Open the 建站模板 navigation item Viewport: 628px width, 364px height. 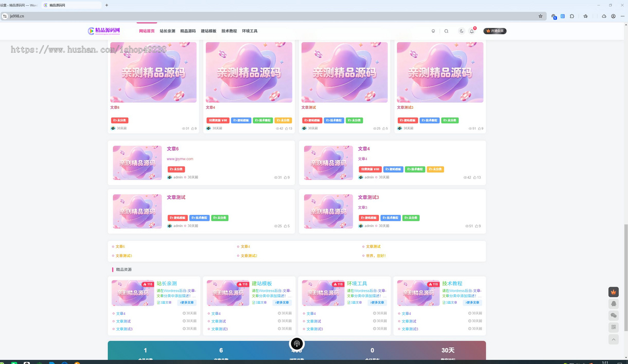pos(209,31)
